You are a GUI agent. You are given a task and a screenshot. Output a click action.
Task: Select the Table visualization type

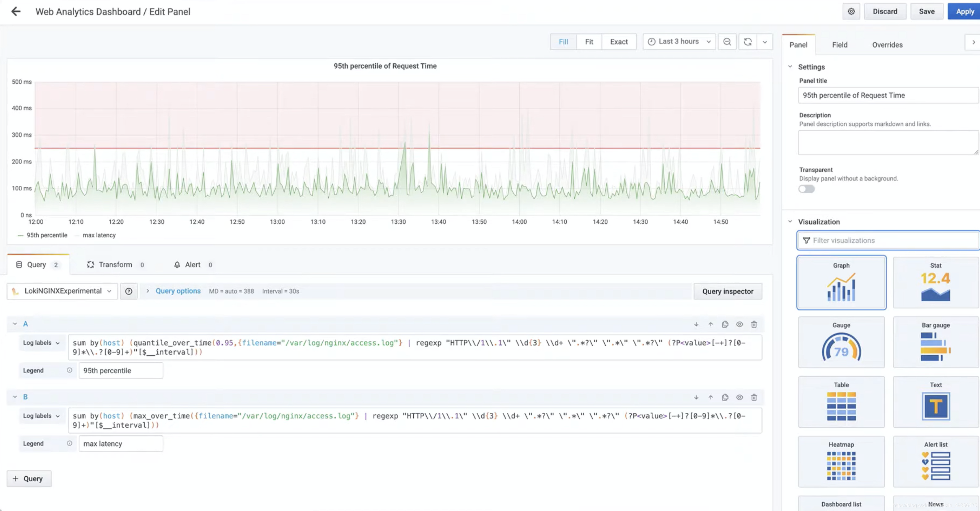click(x=841, y=402)
